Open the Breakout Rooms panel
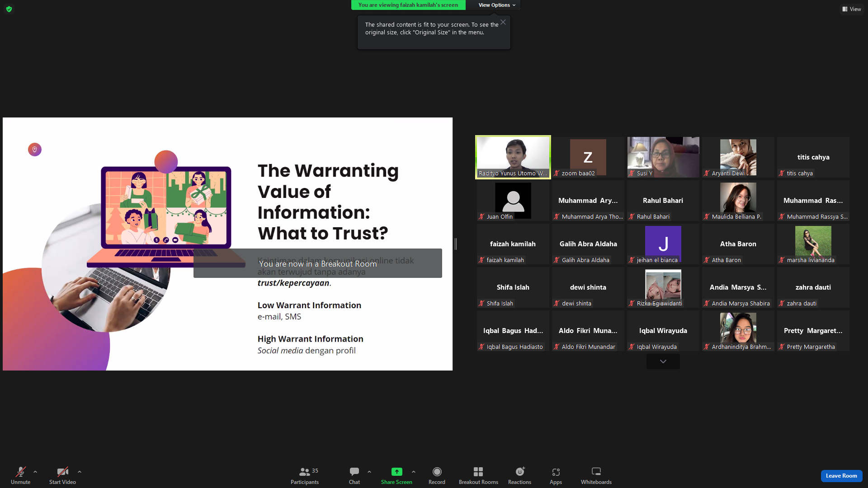868x488 pixels. click(478, 475)
